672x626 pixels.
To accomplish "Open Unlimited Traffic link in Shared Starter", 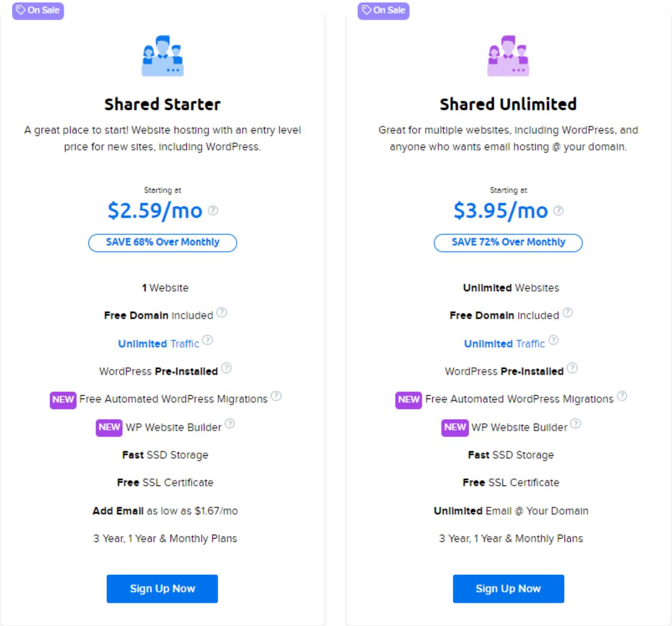I will tap(158, 344).
